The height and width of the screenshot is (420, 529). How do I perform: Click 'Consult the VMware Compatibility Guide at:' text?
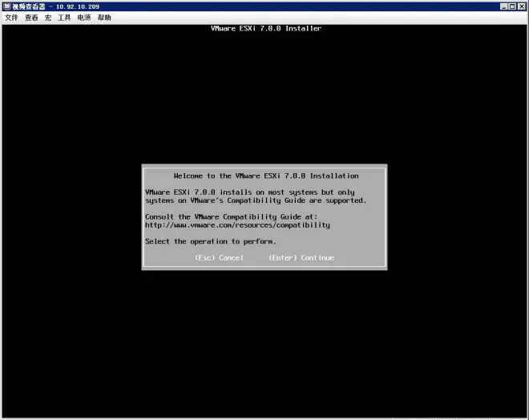232,217
